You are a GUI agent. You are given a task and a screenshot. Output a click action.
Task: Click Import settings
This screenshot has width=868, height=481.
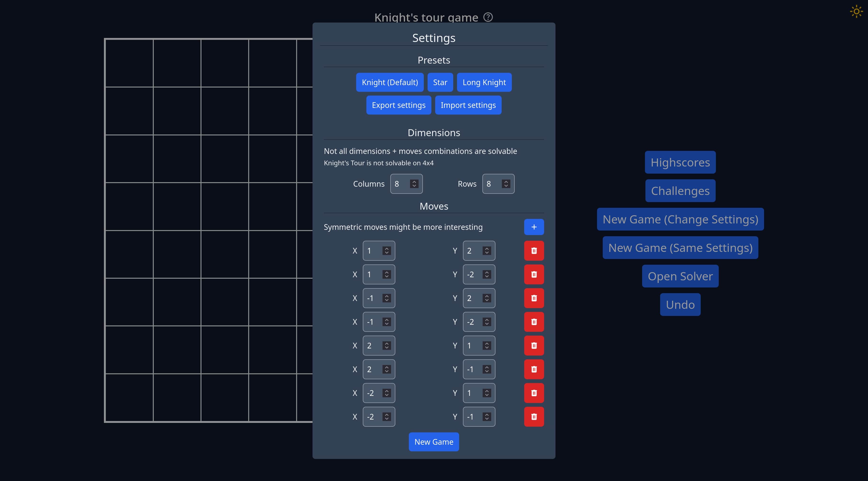(x=468, y=105)
